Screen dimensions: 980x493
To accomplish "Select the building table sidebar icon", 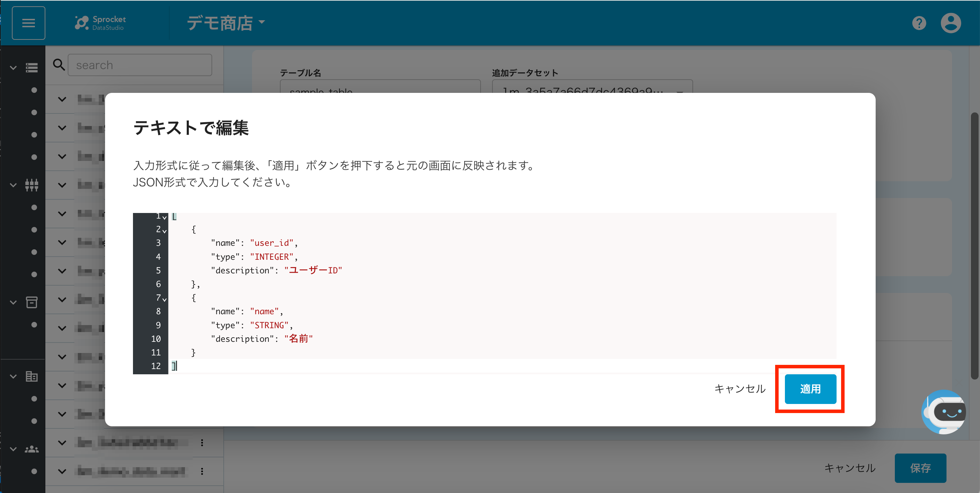I will pos(31,376).
